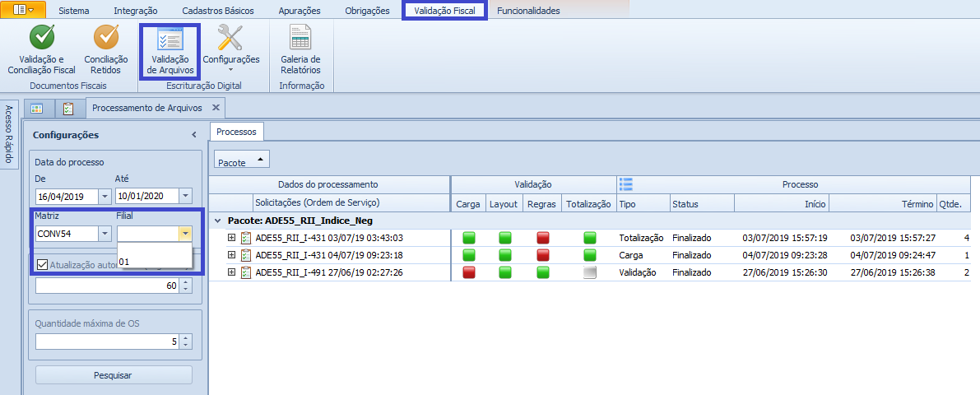Select the clipboard checklist tab icon
Screen dimensions: 980x395
(69, 108)
